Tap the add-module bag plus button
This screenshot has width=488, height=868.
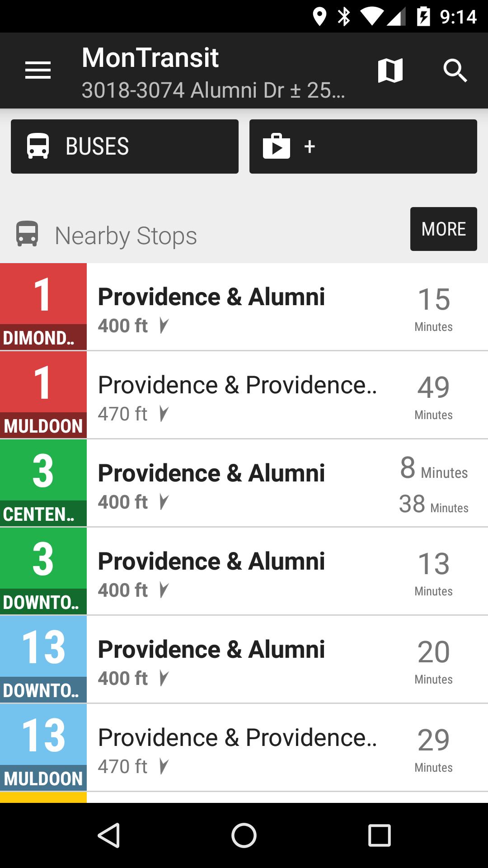(363, 146)
